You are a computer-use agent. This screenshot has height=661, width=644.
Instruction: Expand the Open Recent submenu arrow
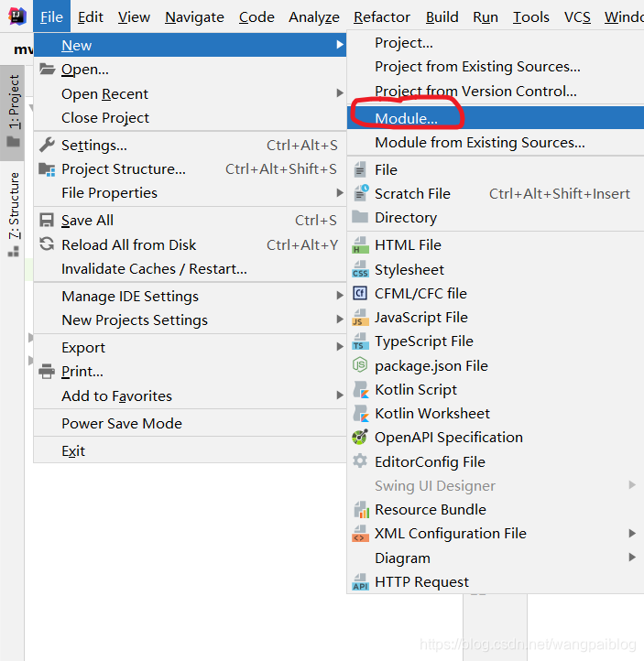point(340,93)
